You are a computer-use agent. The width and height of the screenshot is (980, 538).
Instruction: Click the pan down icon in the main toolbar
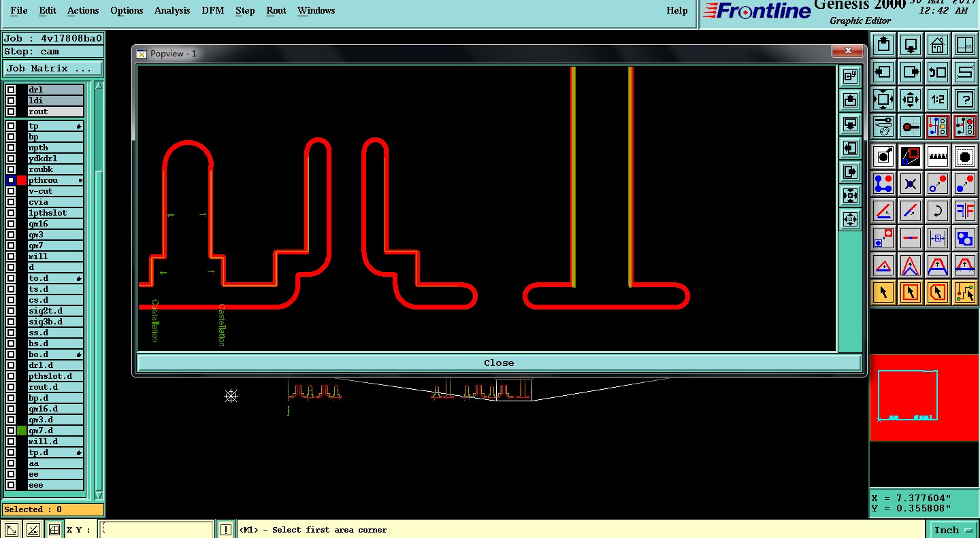(910, 45)
